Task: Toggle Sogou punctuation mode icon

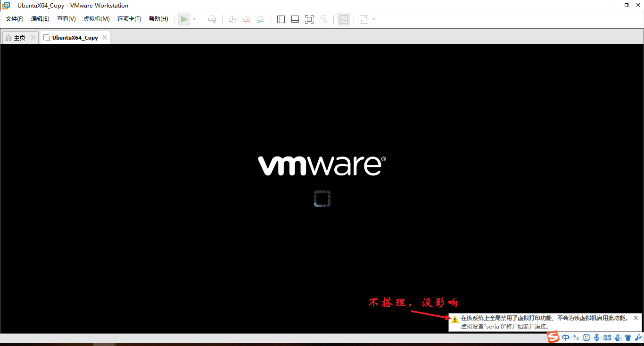Action: pyautogui.click(x=576, y=338)
